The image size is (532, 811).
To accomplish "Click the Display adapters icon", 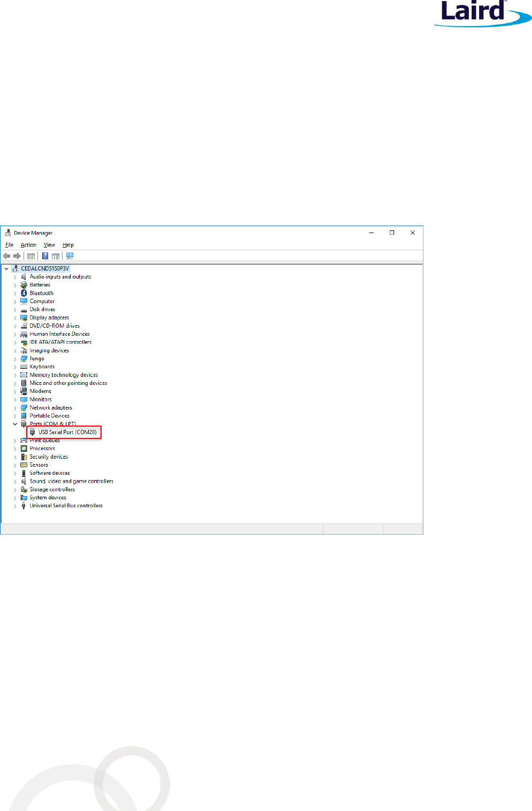I will point(24,318).
